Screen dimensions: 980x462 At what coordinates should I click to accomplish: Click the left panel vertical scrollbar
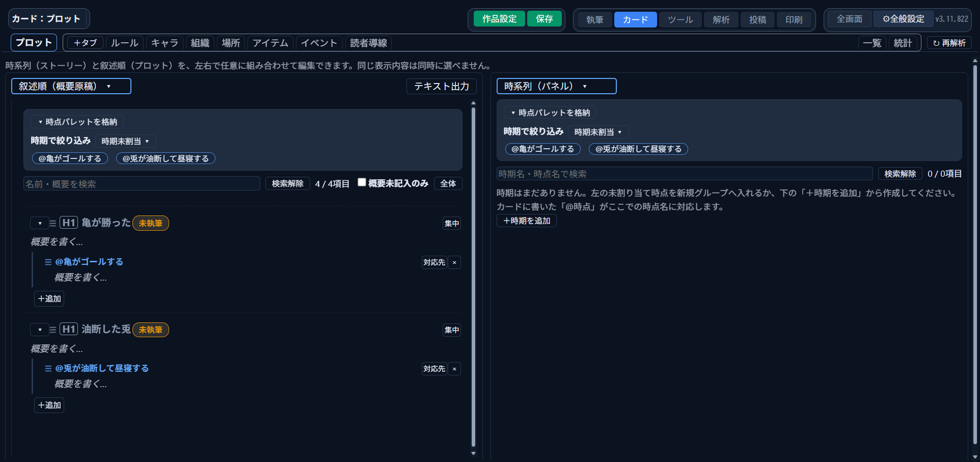click(x=473, y=278)
